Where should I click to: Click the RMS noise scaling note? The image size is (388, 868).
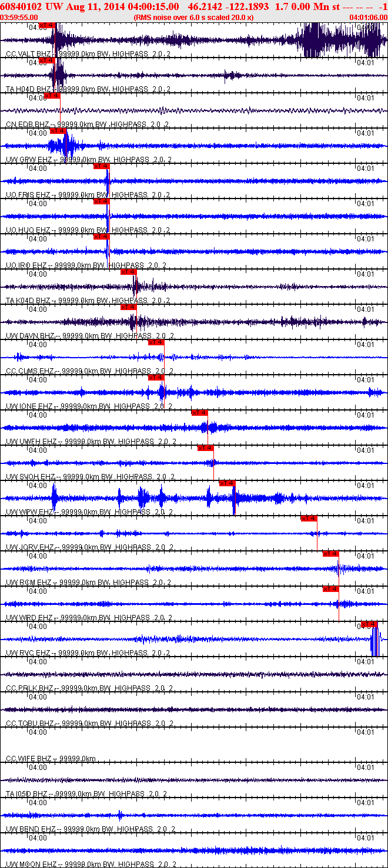[193, 18]
